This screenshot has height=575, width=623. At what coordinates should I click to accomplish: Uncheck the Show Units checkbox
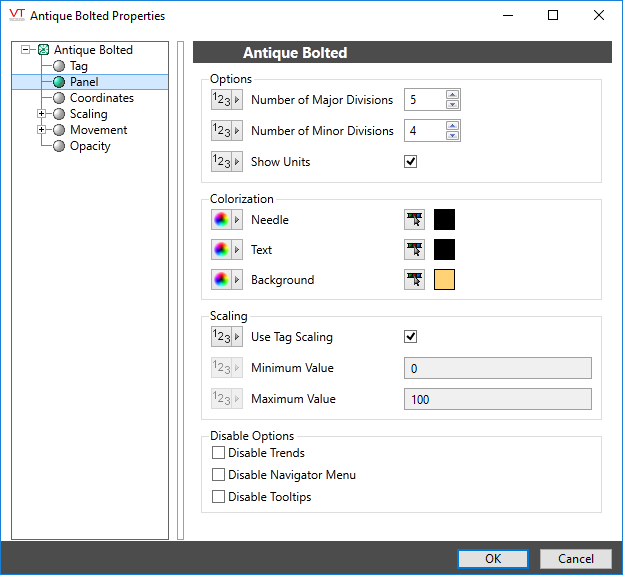[x=410, y=162]
